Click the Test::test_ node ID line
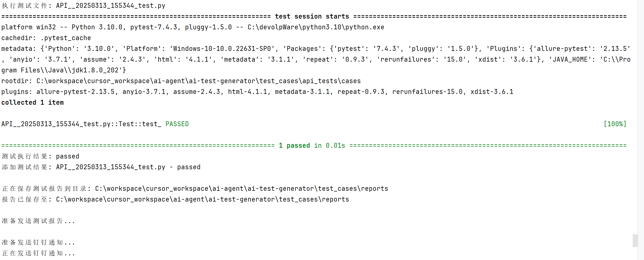Viewport: 644px width, 260px height. (81, 124)
